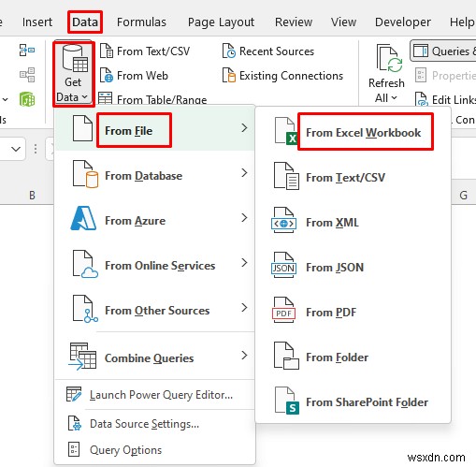Open the Data ribbon tab

coord(85,22)
